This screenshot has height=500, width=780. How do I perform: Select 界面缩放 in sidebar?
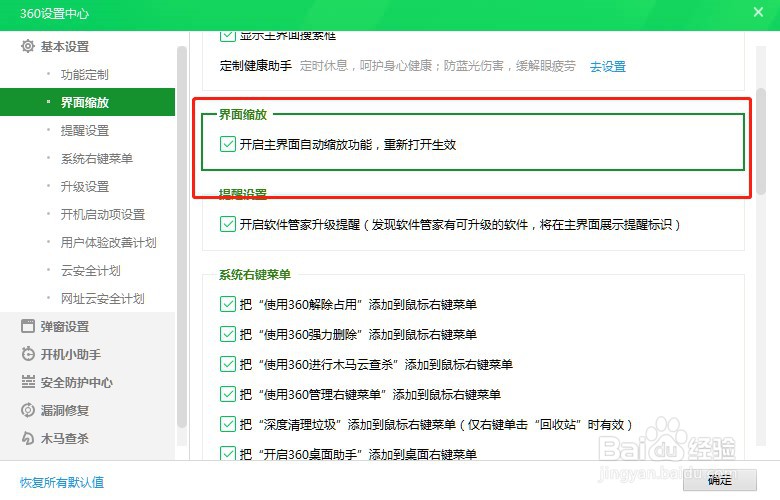coord(88,102)
